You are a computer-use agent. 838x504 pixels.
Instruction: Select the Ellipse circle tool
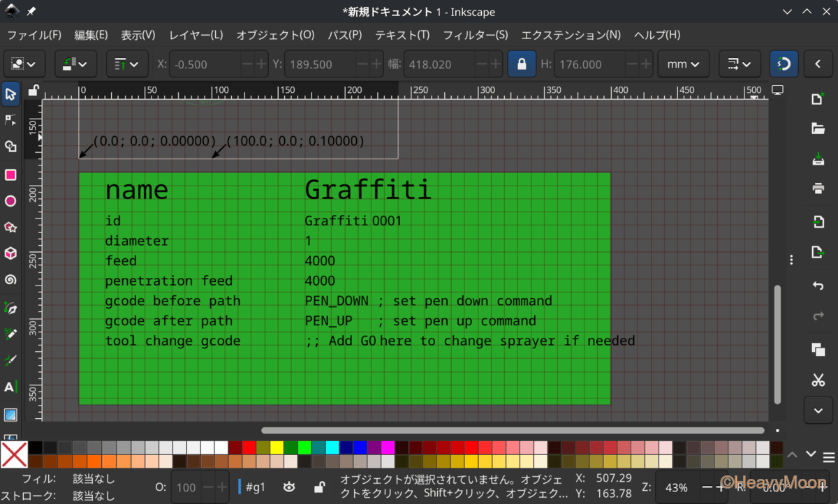(10, 201)
